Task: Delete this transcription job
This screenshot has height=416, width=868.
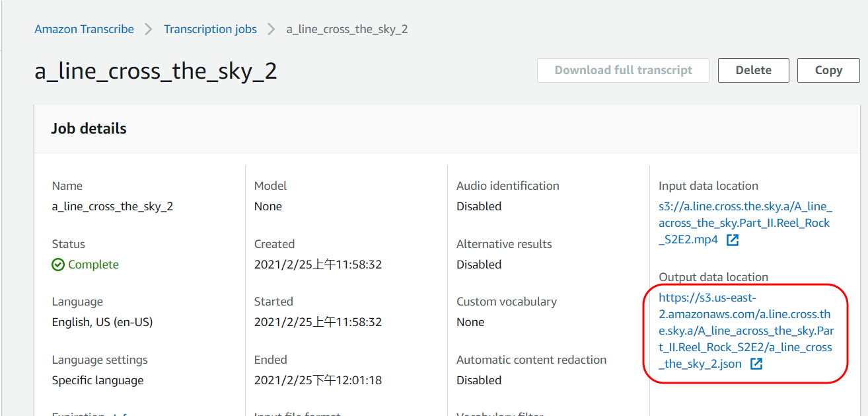Action: click(753, 70)
